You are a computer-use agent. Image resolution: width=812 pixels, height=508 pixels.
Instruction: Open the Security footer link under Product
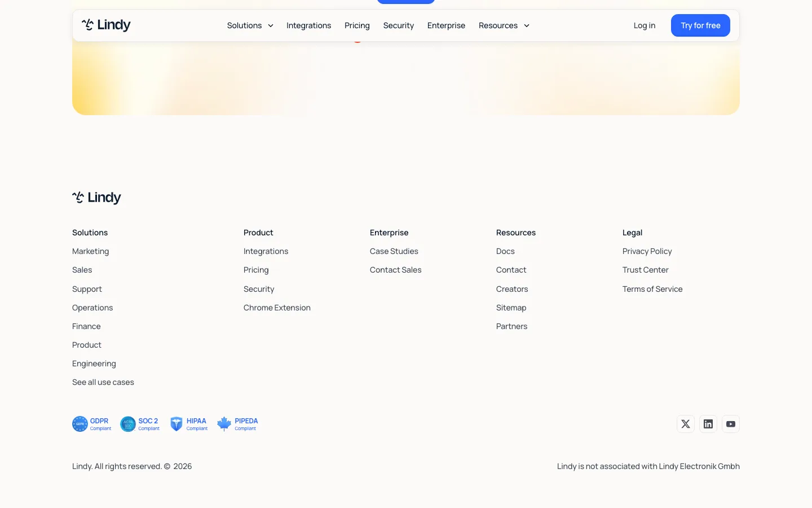click(259, 289)
